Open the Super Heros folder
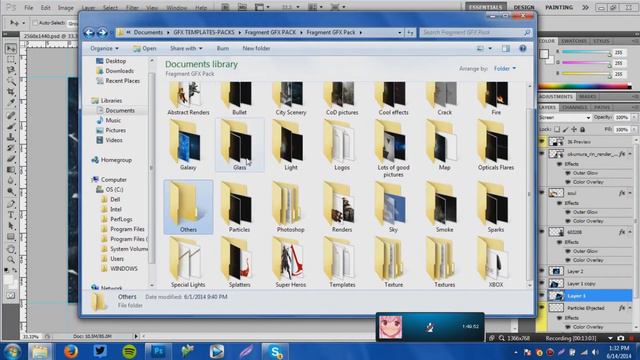The height and width of the screenshot is (360, 640). (291, 262)
